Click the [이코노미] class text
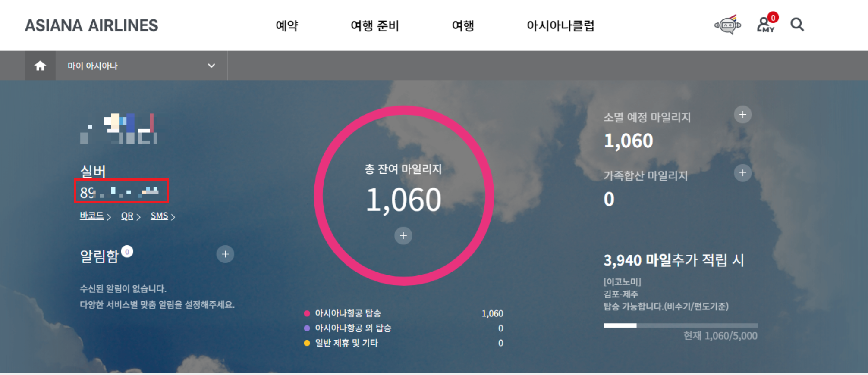The height and width of the screenshot is (375, 868). (622, 282)
